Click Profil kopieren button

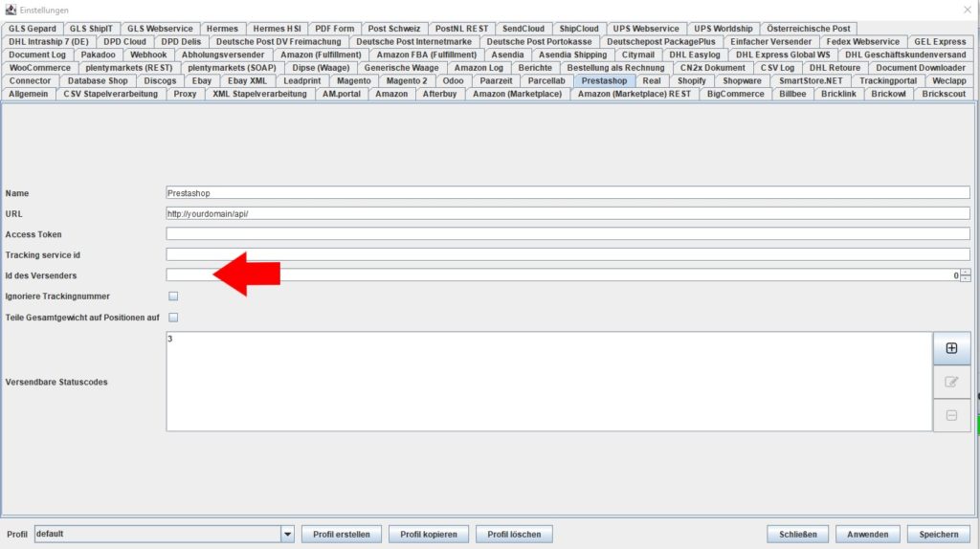[428, 534]
